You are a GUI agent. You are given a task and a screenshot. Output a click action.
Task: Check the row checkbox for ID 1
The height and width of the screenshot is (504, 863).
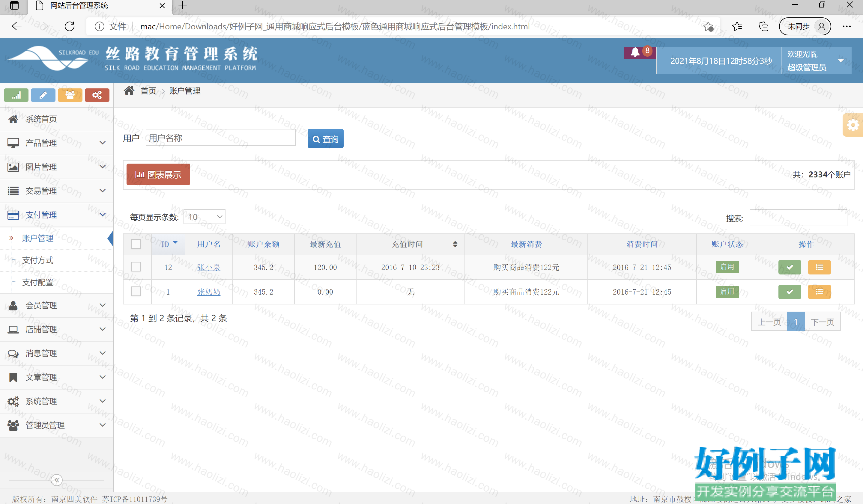(136, 292)
